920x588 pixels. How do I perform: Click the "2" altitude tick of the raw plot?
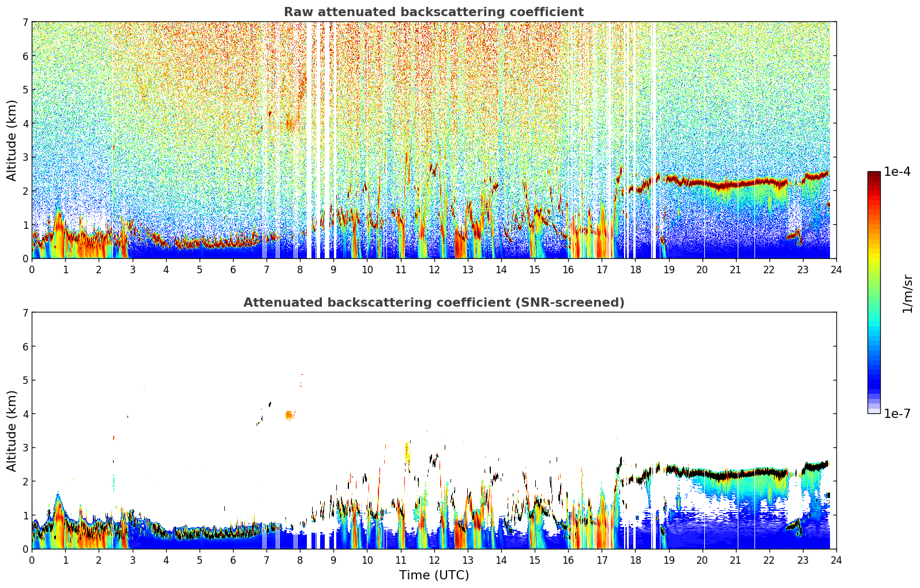[25, 191]
